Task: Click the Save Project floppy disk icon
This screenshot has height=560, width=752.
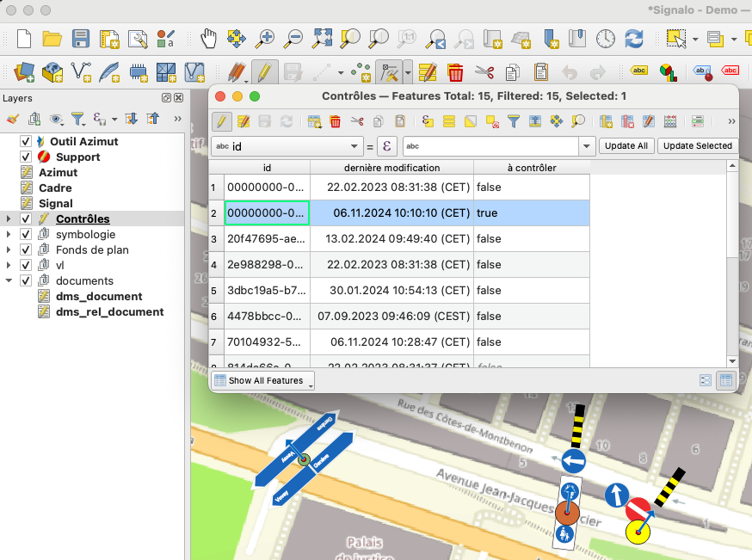Action: [x=81, y=38]
